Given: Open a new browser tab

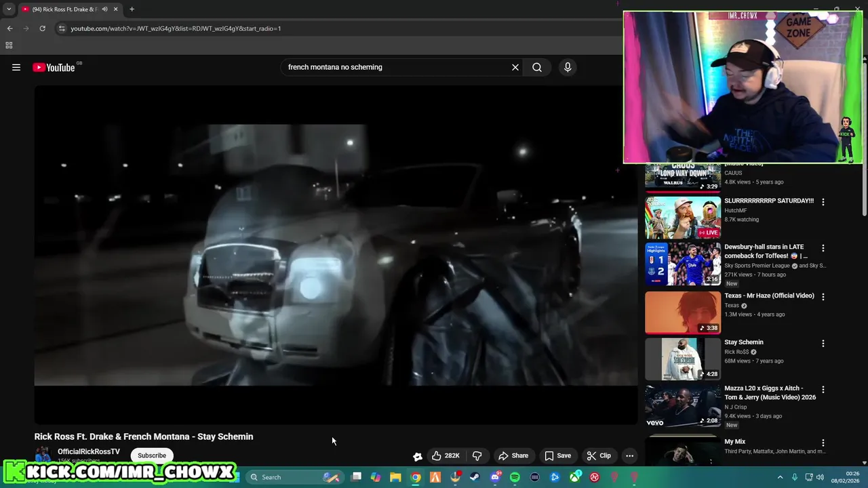Looking at the screenshot, I should click(132, 9).
